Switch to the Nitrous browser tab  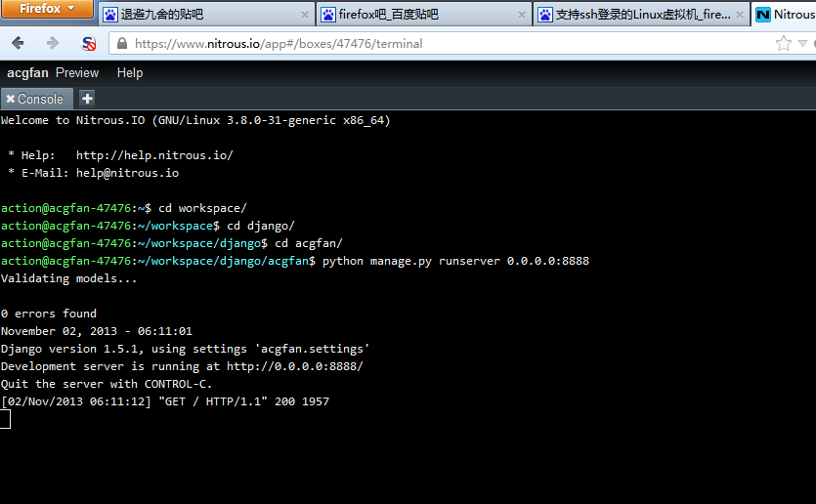[x=785, y=15]
